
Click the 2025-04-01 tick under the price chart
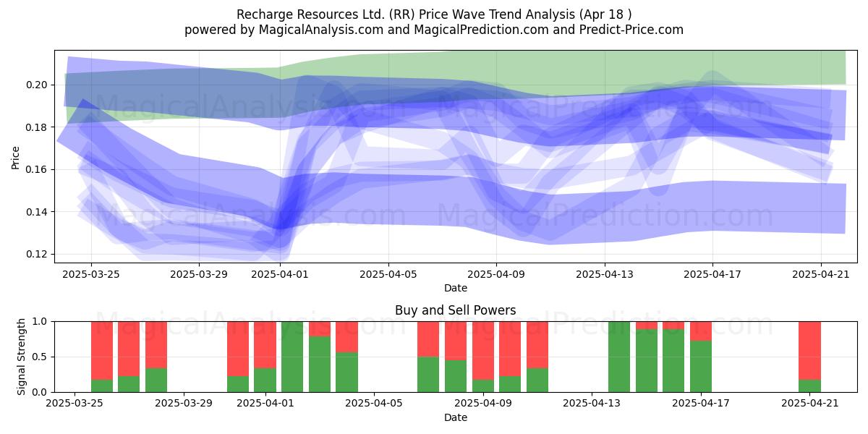(x=281, y=274)
